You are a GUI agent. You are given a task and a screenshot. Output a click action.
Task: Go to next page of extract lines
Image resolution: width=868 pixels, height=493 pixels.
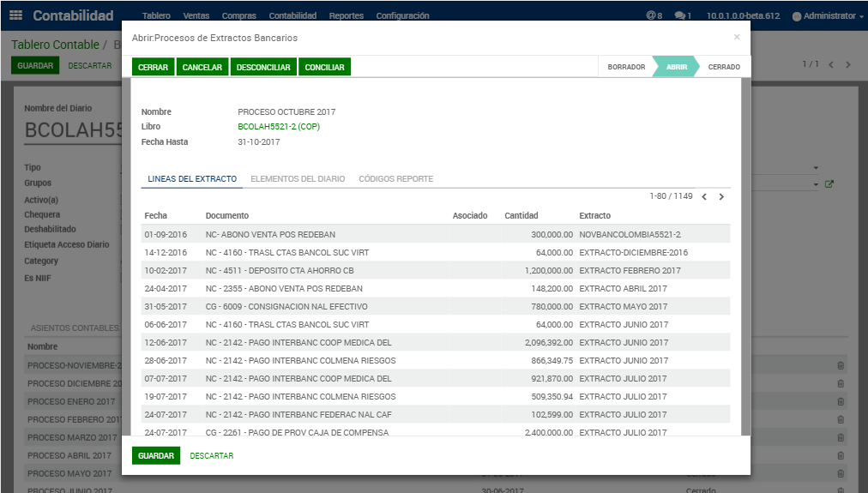(x=721, y=197)
